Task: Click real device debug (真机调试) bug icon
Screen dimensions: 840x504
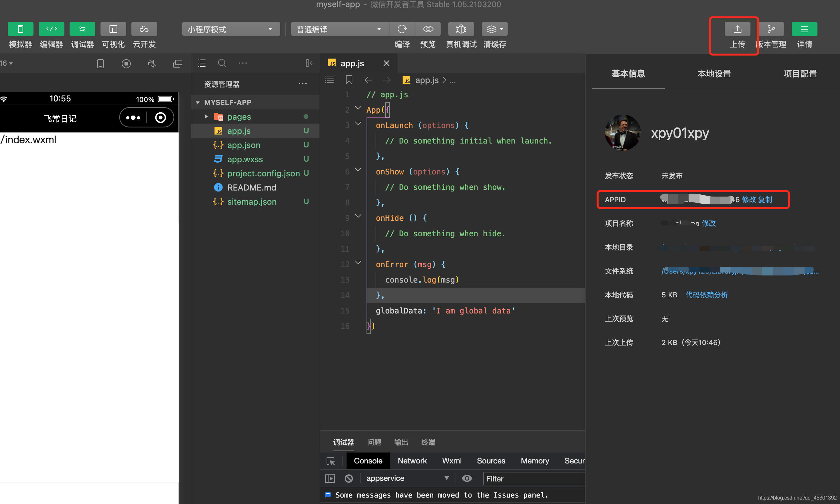Action: (x=461, y=29)
